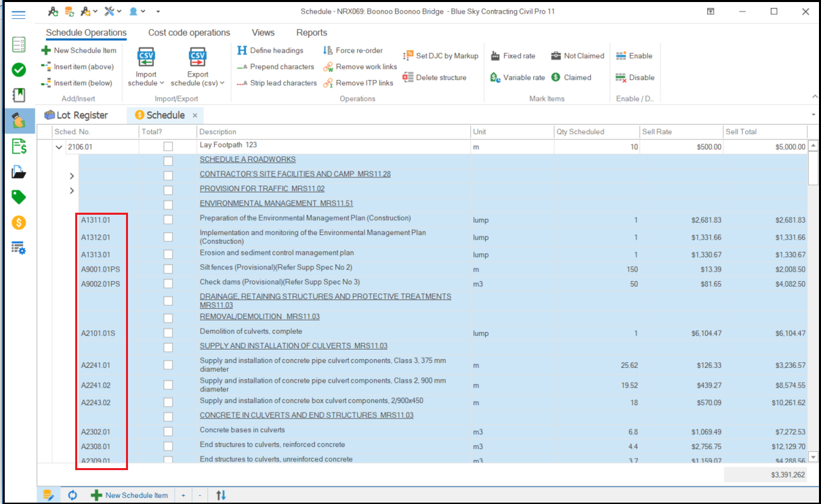Open the hamburger menu in sidebar
This screenshot has height=504, width=821.
pyautogui.click(x=19, y=14)
